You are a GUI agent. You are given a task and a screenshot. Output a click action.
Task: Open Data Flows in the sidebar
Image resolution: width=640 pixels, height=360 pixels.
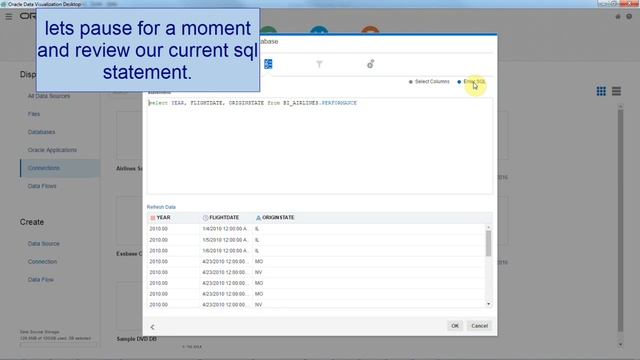coord(42,186)
